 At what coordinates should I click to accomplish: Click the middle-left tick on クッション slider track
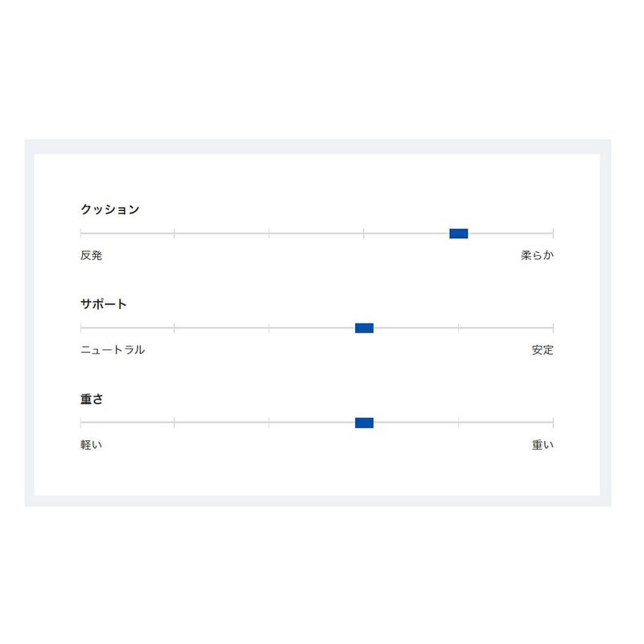269,233
